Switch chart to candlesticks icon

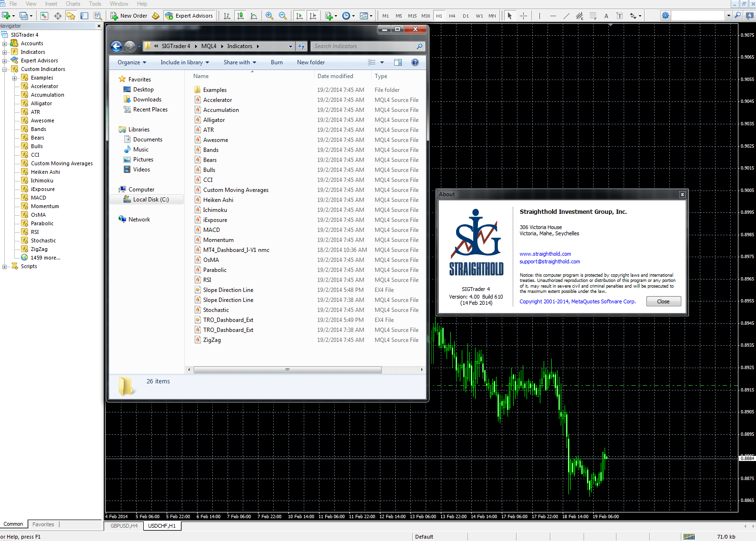[x=240, y=16]
